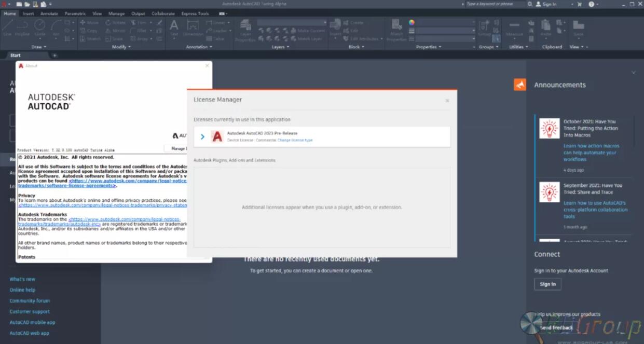Choose the Stretch command
The height and width of the screenshot is (344, 644).
(91, 39)
